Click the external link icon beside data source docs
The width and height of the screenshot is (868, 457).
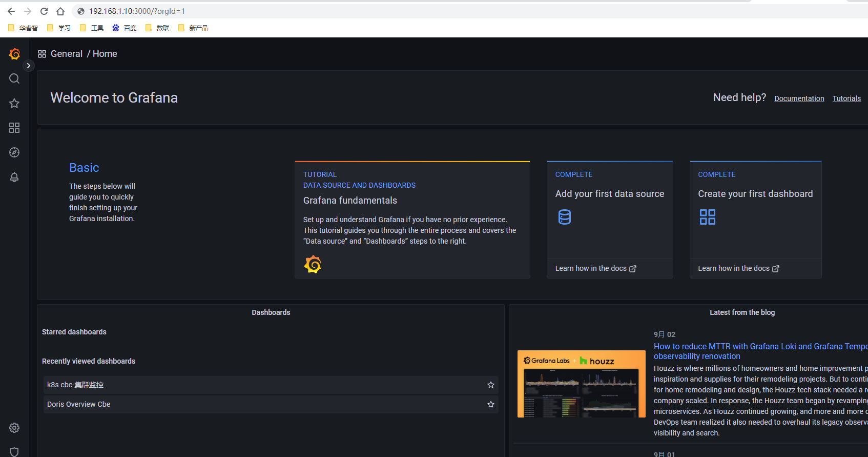coord(633,269)
